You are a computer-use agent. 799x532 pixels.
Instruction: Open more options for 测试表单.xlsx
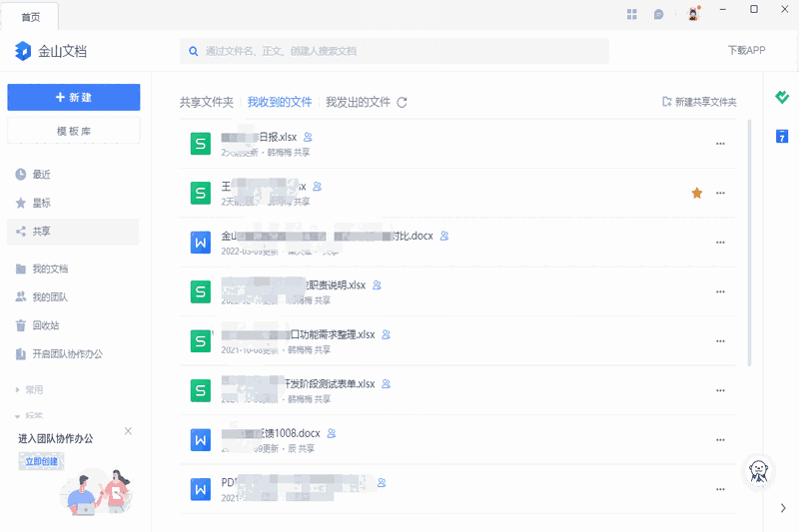(x=720, y=390)
